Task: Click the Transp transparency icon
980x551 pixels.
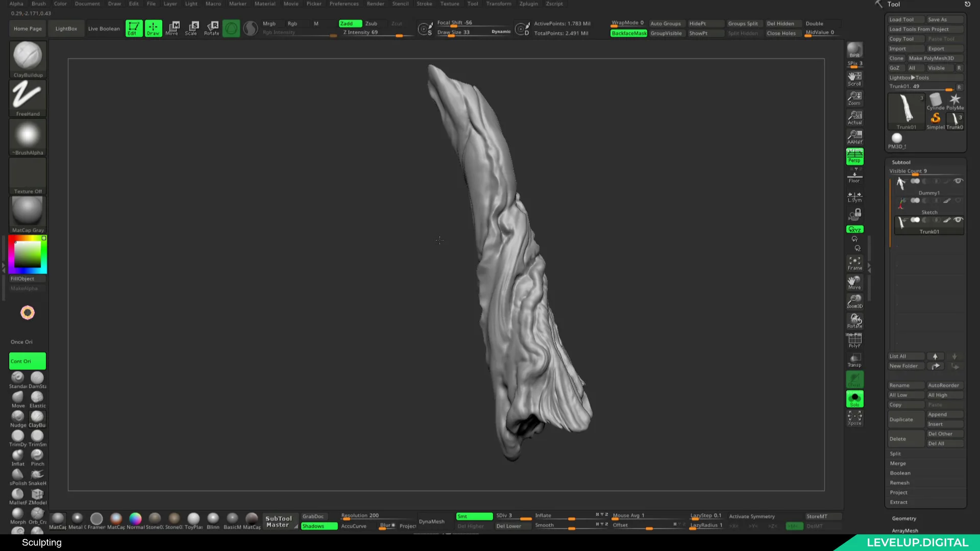Action: 854,360
